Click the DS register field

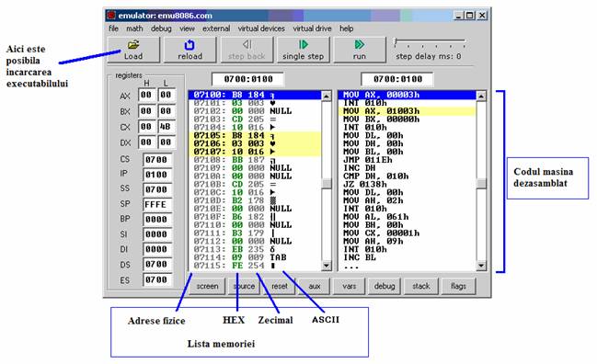click(156, 265)
